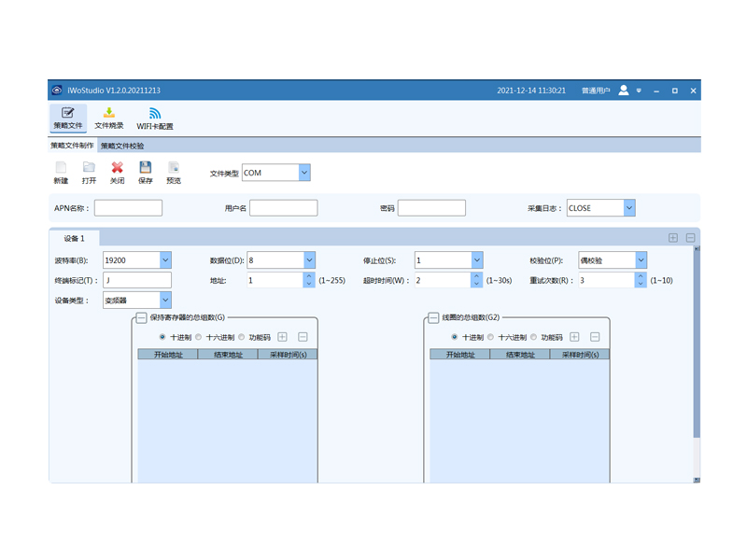This screenshot has width=747, height=560.
Task: Open the 波特率(B) 19200 dropdown
Action: (x=165, y=260)
